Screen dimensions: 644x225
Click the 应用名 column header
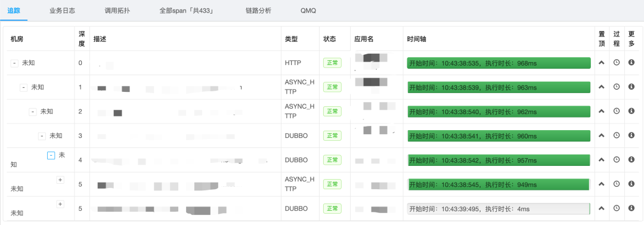[x=364, y=39]
